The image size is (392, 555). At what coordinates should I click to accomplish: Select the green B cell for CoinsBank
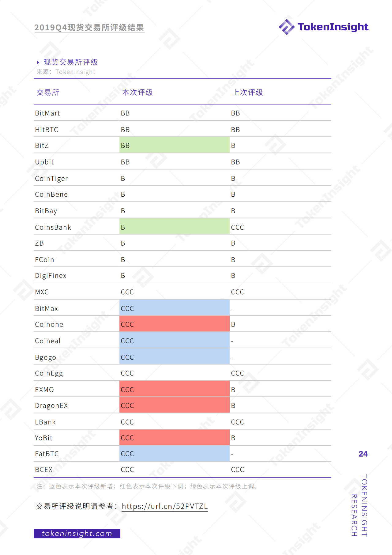[x=174, y=227]
